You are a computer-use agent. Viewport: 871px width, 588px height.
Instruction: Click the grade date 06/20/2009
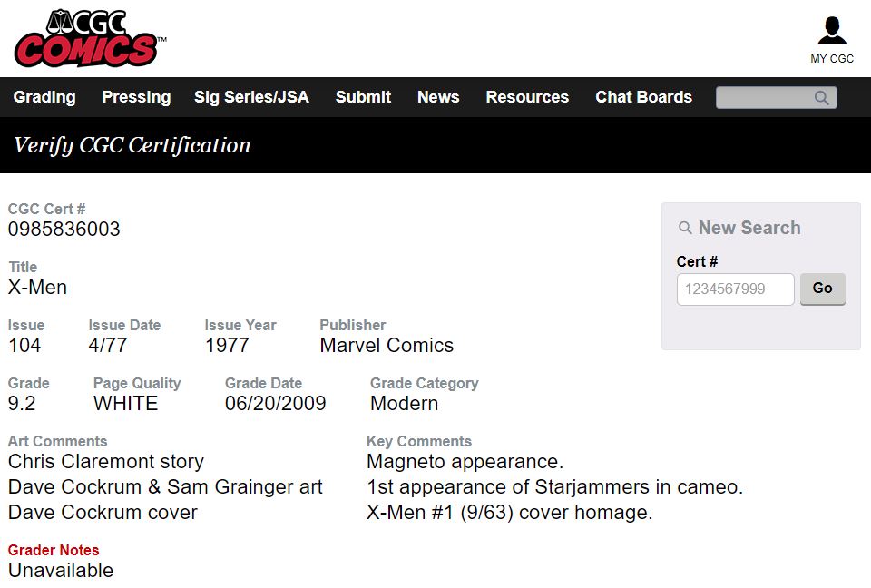click(x=276, y=403)
